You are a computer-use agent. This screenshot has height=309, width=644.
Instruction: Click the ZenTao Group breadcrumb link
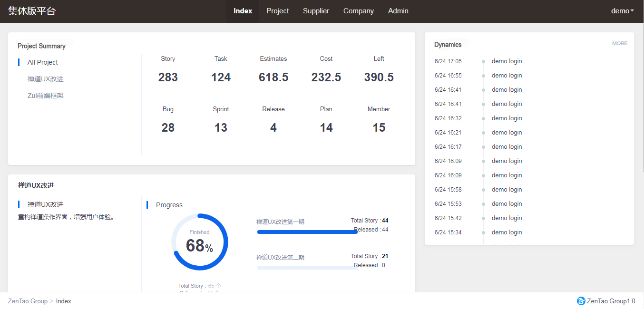pyautogui.click(x=28, y=301)
